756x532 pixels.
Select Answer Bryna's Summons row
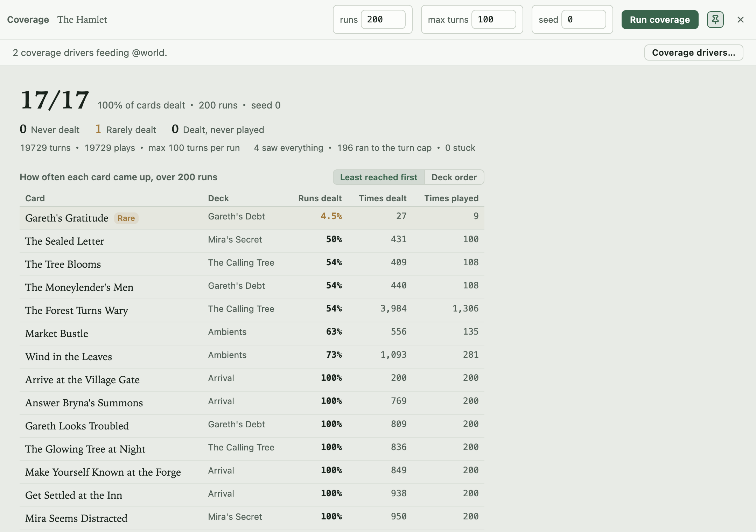[x=252, y=403]
